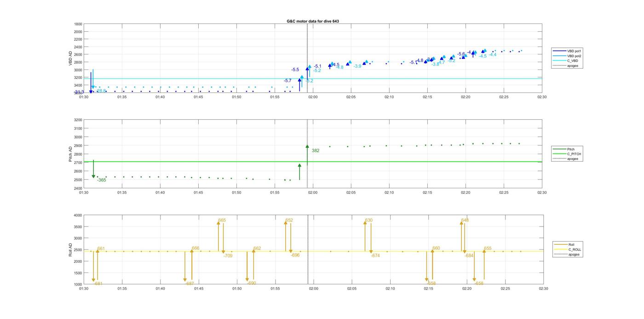
Task: Select 'VBD pot2' in the top legend
Action: pyautogui.click(x=574, y=56)
